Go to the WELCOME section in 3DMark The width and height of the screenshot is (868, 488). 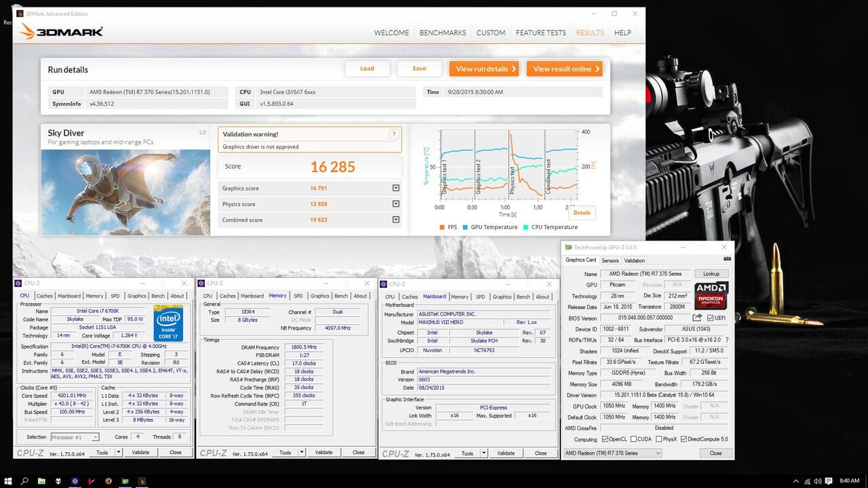point(392,33)
